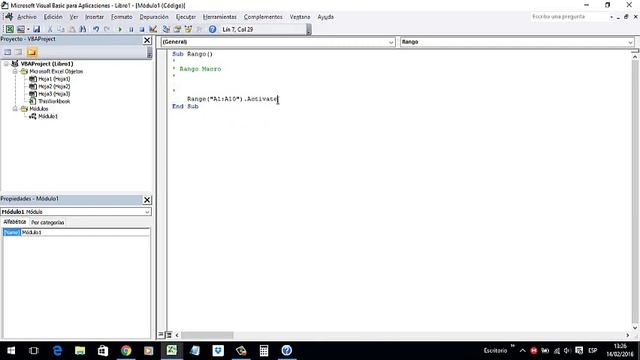Select Hoja2 (Hoja2) in the project tree
Image resolution: width=640 pixels, height=360 pixels.
(54, 87)
